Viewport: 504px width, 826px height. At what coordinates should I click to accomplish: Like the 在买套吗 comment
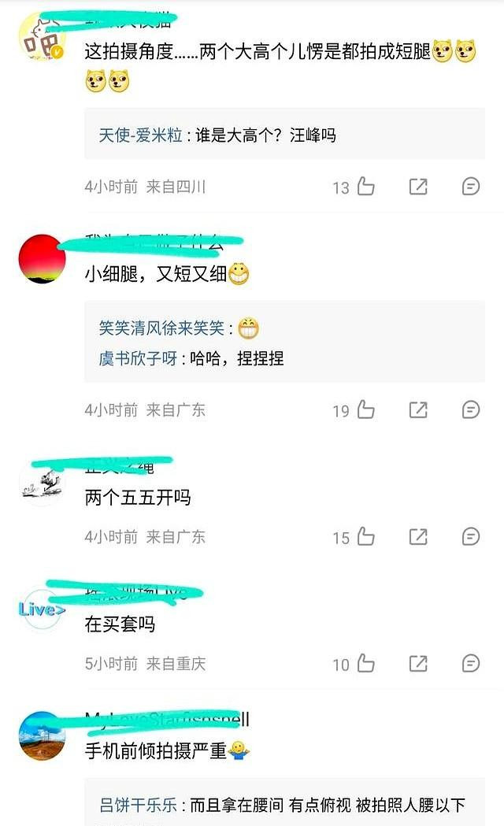pyautogui.click(x=365, y=663)
